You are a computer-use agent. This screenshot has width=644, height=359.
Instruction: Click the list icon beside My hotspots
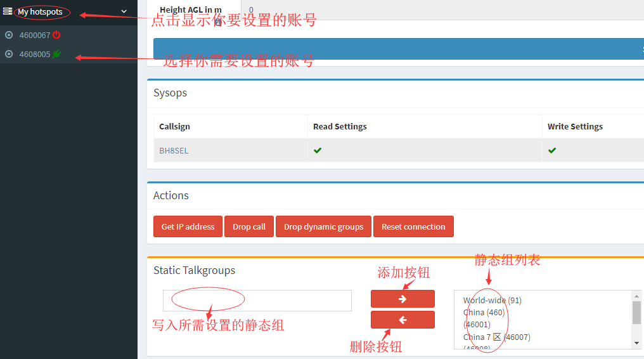8,11
